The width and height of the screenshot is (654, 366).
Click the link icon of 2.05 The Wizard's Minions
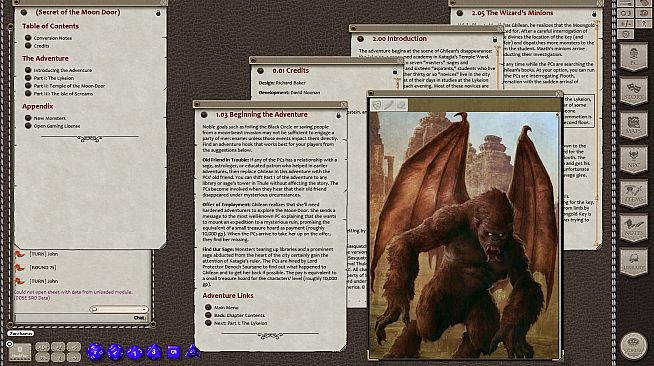pyautogui.click(x=460, y=13)
